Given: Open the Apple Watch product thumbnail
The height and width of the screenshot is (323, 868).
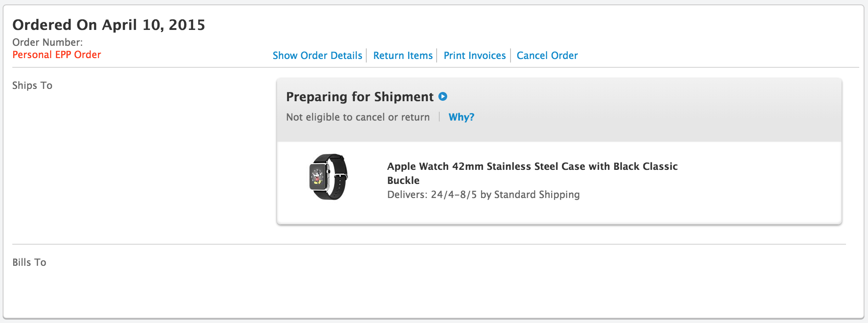Looking at the screenshot, I should click(328, 177).
